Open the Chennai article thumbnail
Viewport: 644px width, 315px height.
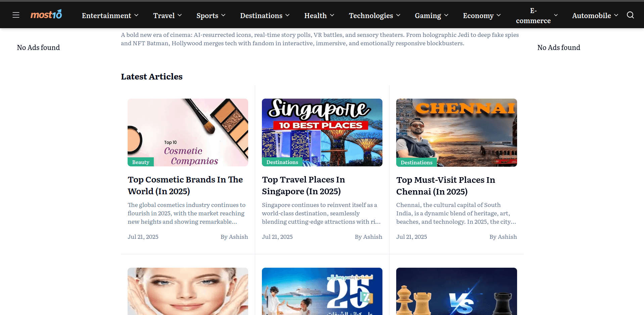[x=456, y=133]
